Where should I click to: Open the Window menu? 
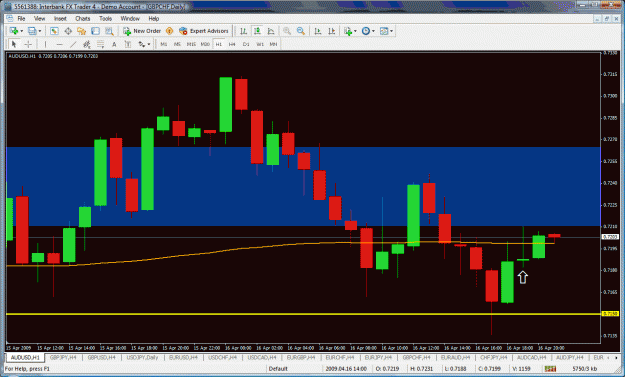click(x=130, y=18)
